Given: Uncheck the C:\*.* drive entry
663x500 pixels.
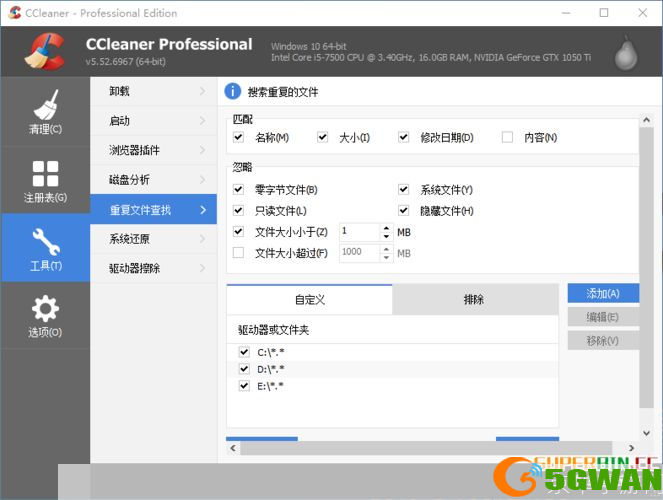Looking at the screenshot, I should [x=244, y=352].
